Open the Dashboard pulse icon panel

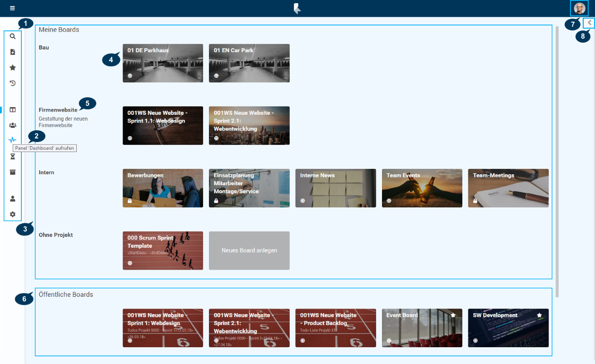tap(13, 140)
